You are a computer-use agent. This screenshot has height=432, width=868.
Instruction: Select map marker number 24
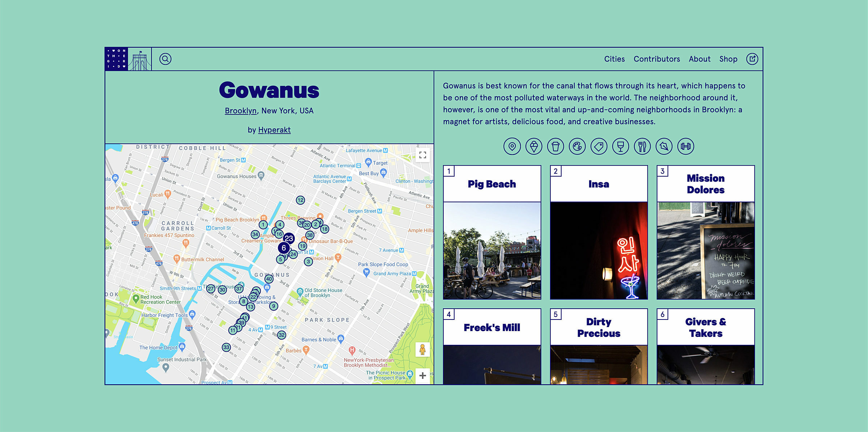tap(293, 254)
